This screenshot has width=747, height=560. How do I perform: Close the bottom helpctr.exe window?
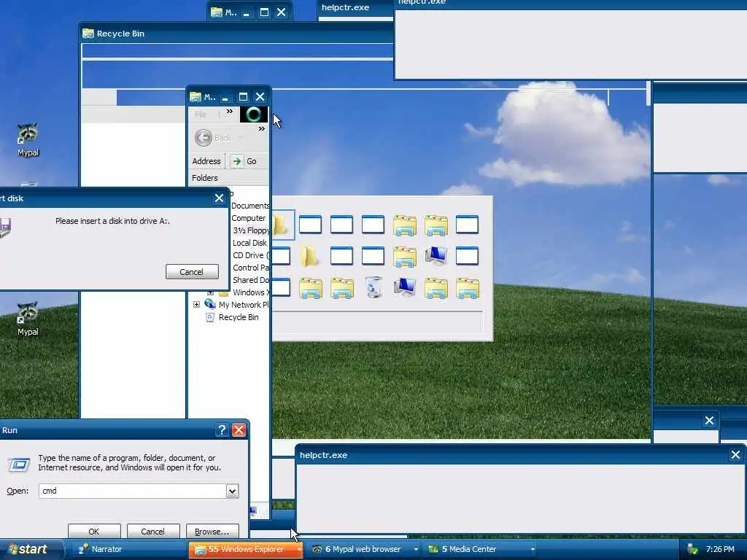(735, 455)
